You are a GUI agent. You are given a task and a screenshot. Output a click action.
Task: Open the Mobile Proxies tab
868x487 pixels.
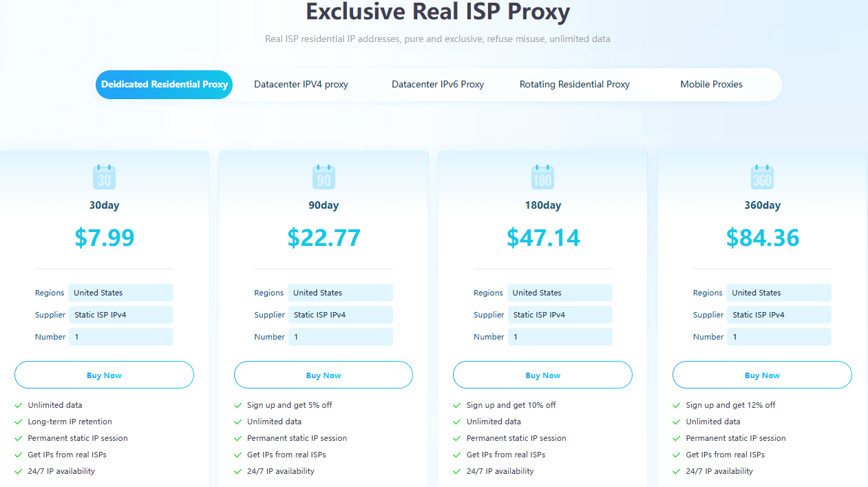pos(711,85)
